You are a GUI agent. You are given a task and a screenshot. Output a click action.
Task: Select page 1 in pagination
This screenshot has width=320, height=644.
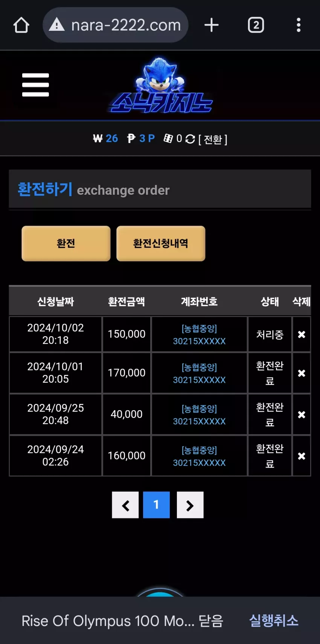[x=156, y=505]
